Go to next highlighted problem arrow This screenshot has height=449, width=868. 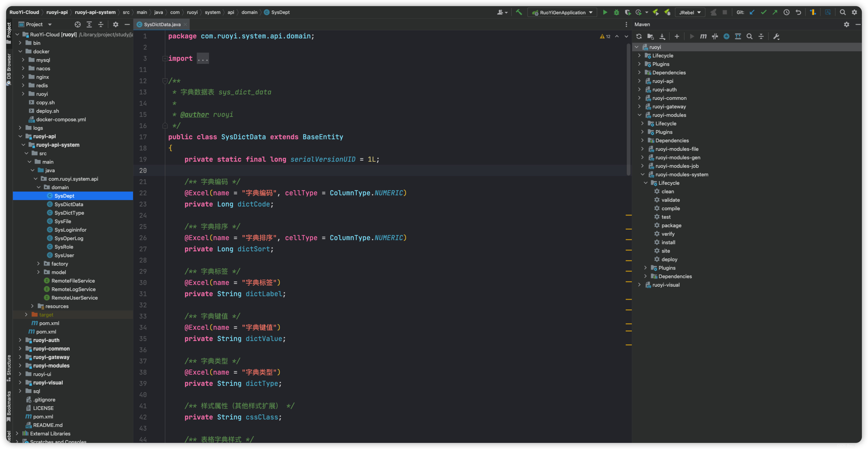pyautogui.click(x=626, y=37)
